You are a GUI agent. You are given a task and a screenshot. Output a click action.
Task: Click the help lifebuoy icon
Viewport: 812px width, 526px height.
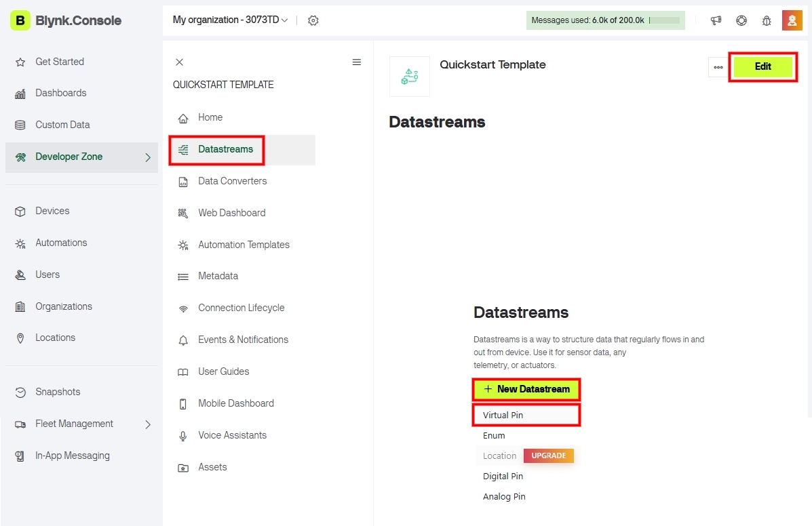coord(741,20)
